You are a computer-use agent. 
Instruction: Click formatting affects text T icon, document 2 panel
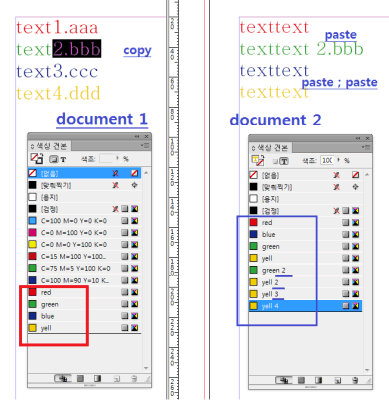(284, 161)
